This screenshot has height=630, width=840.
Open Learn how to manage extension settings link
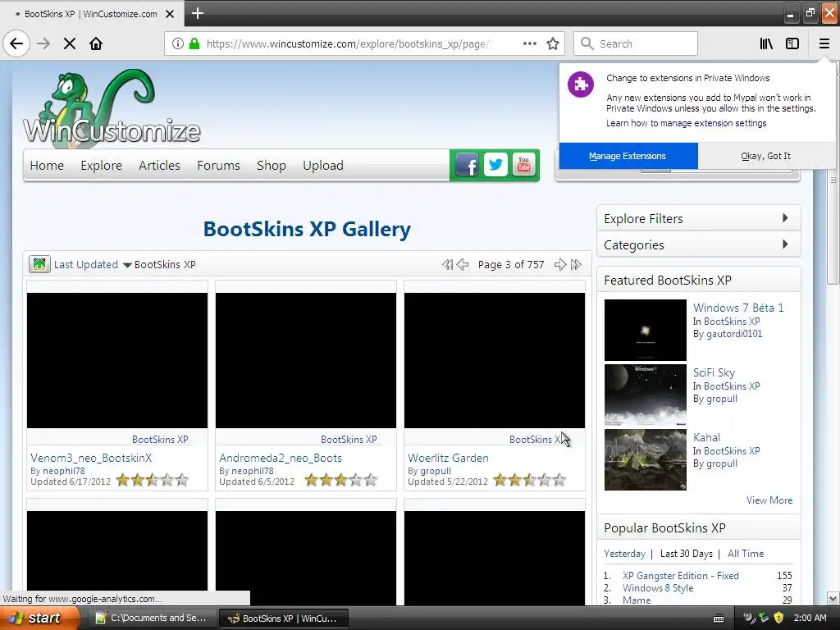[x=687, y=123]
